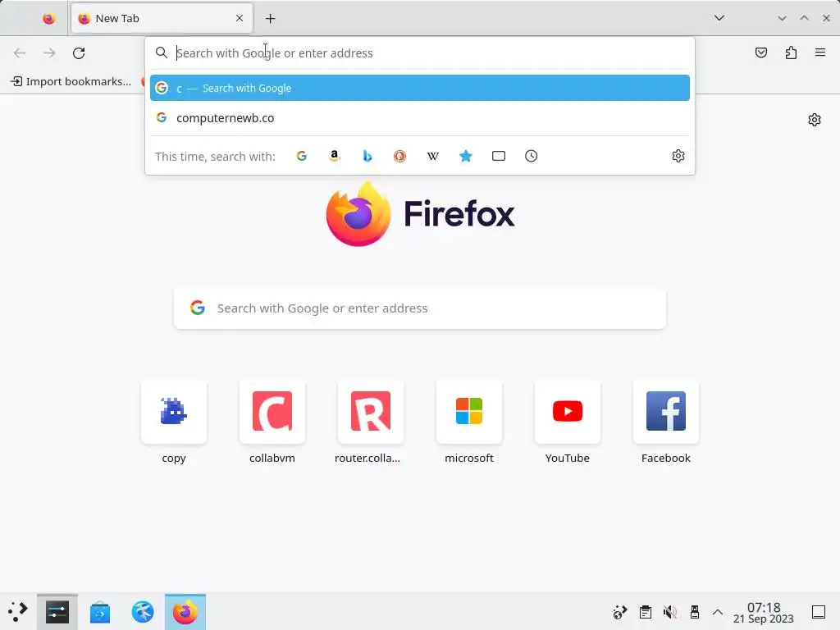Reload the current page
The width and height of the screenshot is (840, 630).
[x=79, y=53]
